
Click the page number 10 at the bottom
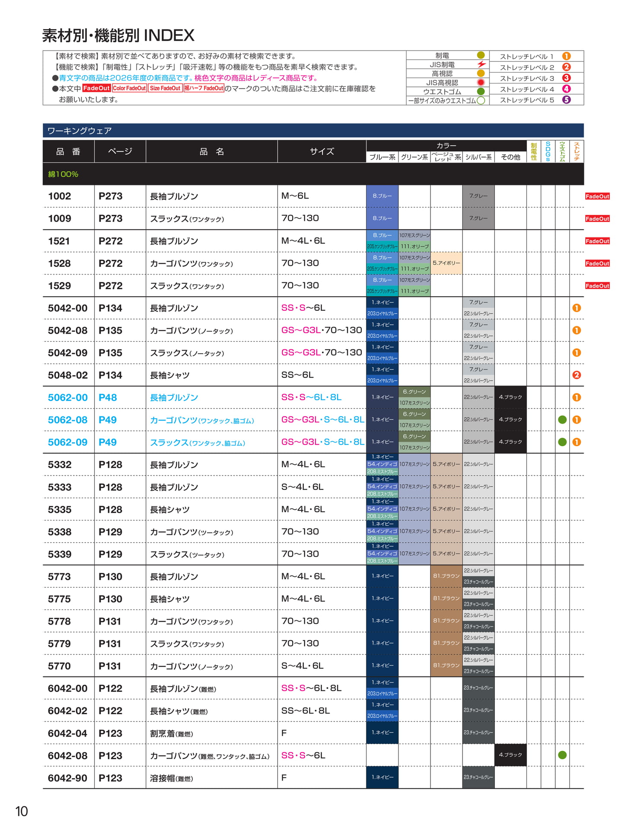click(22, 811)
